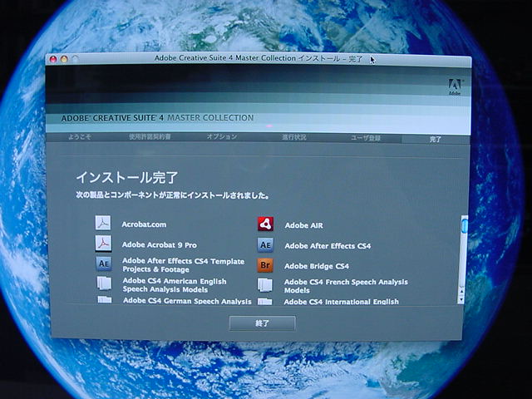Viewport: 532px width, 399px height.
Task: Select the オプション step tab
Action: click(x=222, y=136)
